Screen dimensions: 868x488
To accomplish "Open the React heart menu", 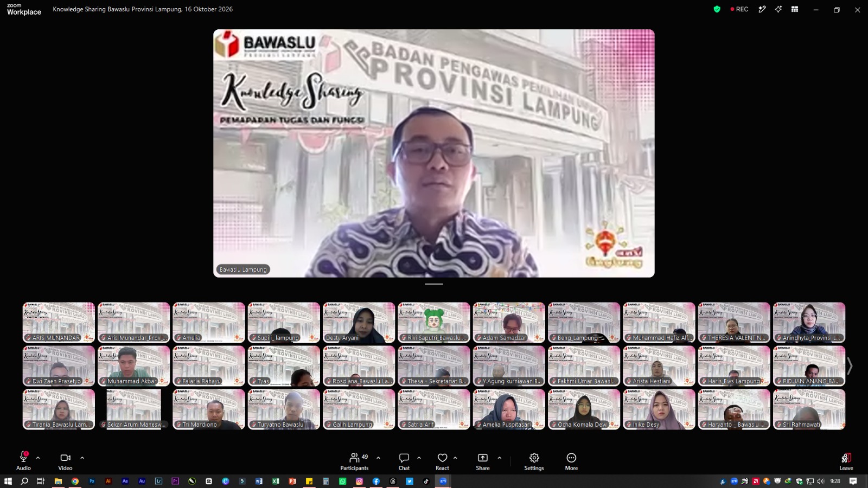I will pyautogui.click(x=442, y=461).
